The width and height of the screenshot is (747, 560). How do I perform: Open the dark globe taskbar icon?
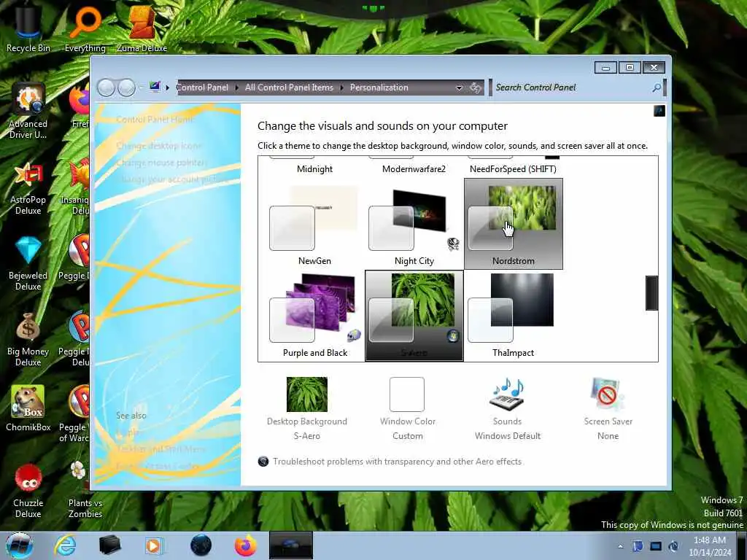point(201,545)
